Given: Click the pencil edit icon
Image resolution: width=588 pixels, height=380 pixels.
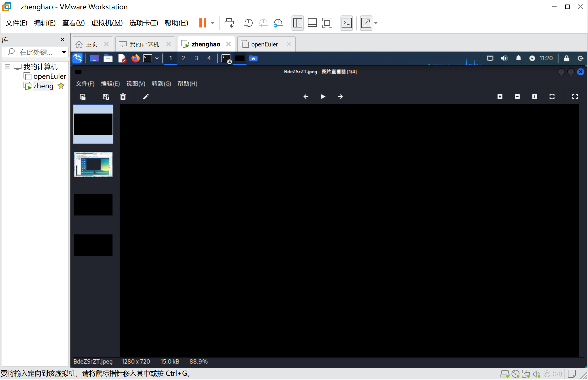Looking at the screenshot, I should 146,97.
